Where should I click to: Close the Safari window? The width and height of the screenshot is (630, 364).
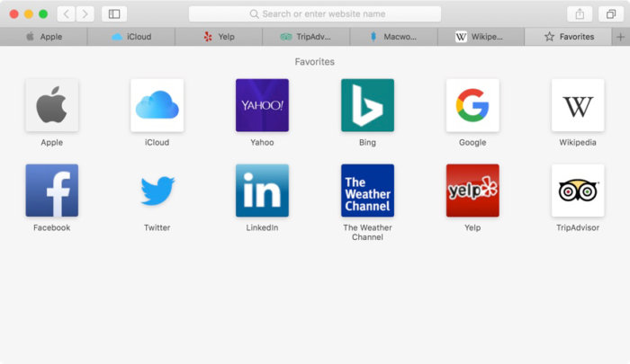point(14,14)
